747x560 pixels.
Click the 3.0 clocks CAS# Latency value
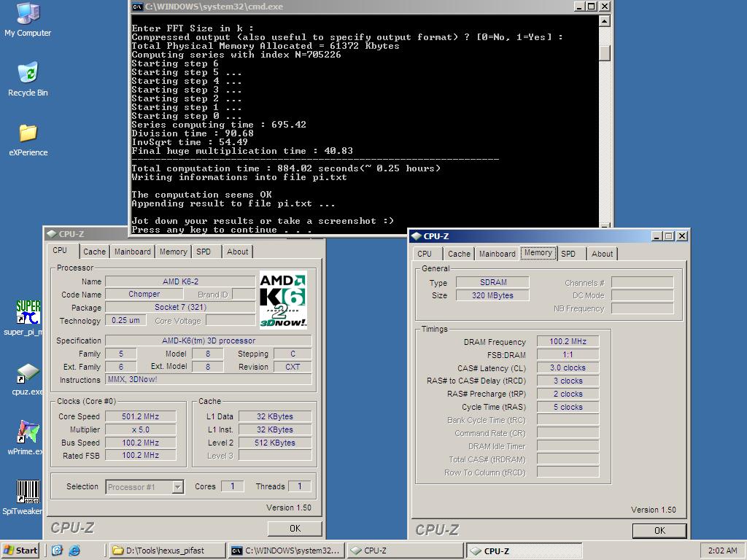pyautogui.click(x=568, y=367)
